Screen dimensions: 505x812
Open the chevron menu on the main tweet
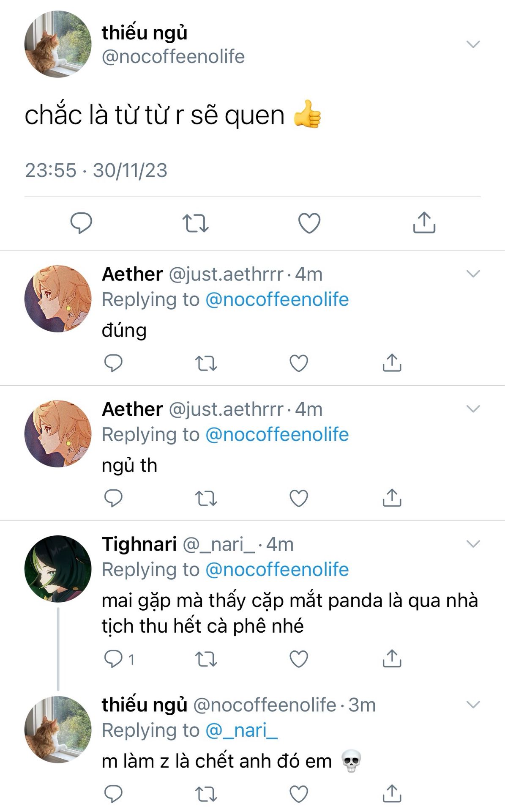[473, 44]
